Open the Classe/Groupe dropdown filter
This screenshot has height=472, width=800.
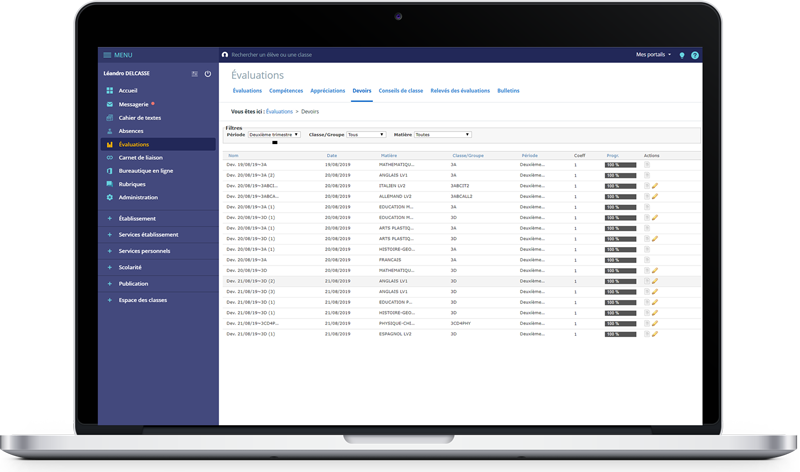click(x=365, y=134)
